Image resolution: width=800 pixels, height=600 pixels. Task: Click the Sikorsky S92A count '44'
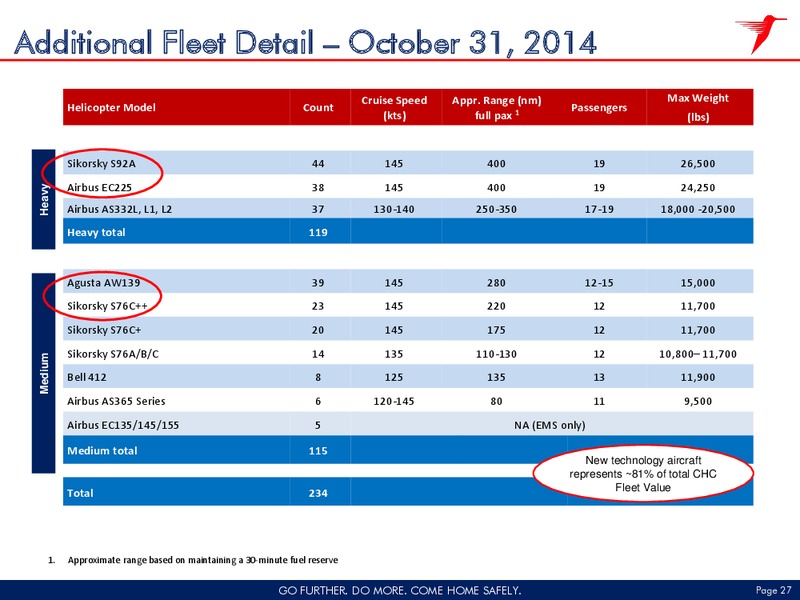tap(318, 164)
